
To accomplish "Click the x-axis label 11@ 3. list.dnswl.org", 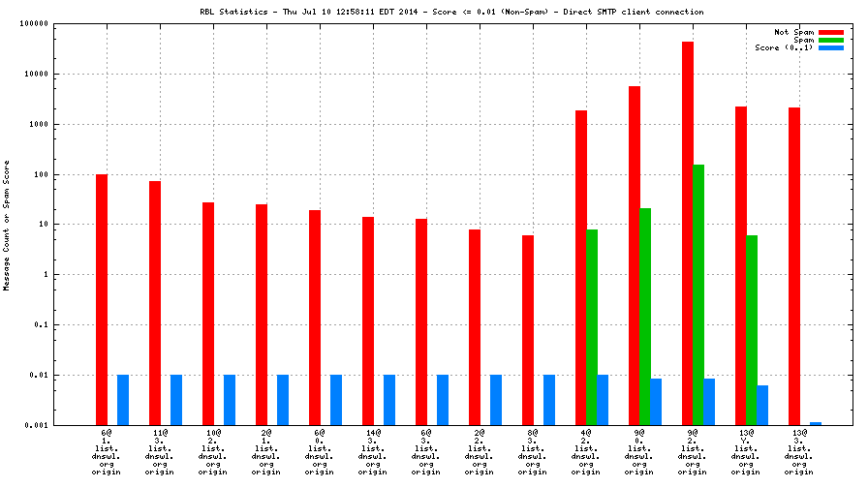I will pyautogui.click(x=160, y=453).
